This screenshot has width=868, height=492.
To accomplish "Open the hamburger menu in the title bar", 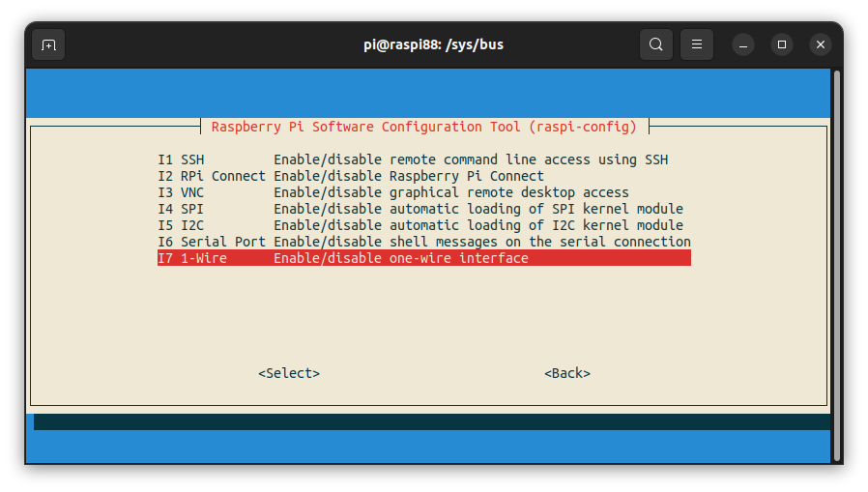I will 697,44.
